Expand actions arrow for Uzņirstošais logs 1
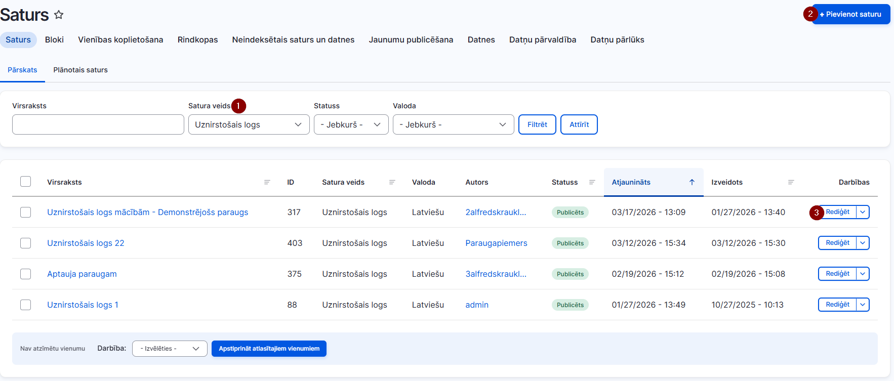This screenshot has width=894, height=381. point(863,305)
